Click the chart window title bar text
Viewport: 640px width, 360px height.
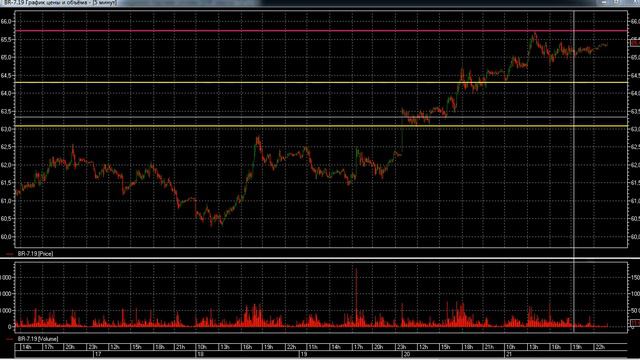coord(60,2)
